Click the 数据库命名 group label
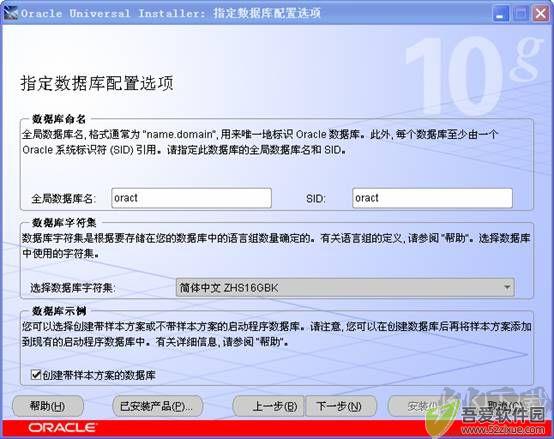This screenshot has height=439, width=554. (59, 119)
